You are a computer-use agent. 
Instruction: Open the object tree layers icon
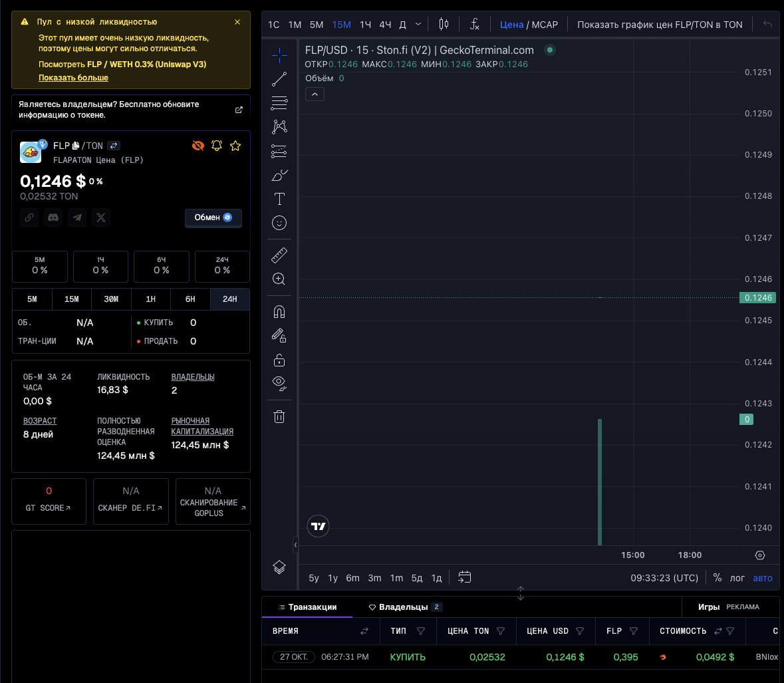point(279,567)
